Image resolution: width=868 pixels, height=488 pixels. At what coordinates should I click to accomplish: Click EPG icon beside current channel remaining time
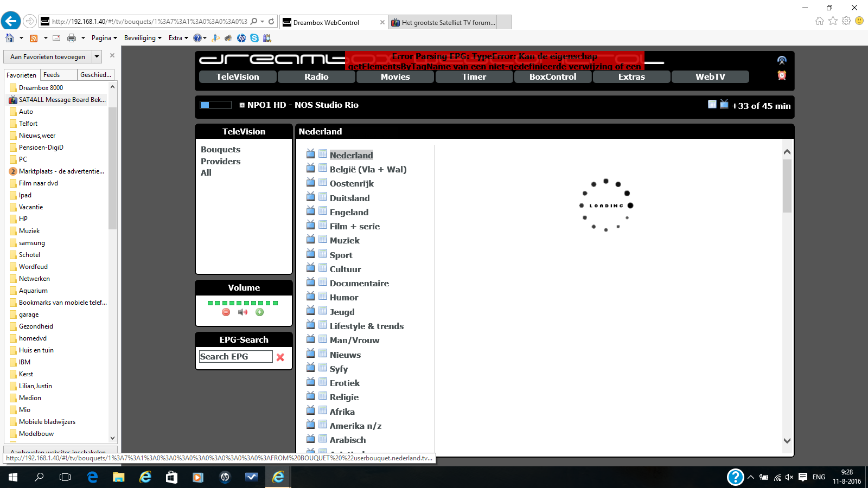click(x=712, y=104)
